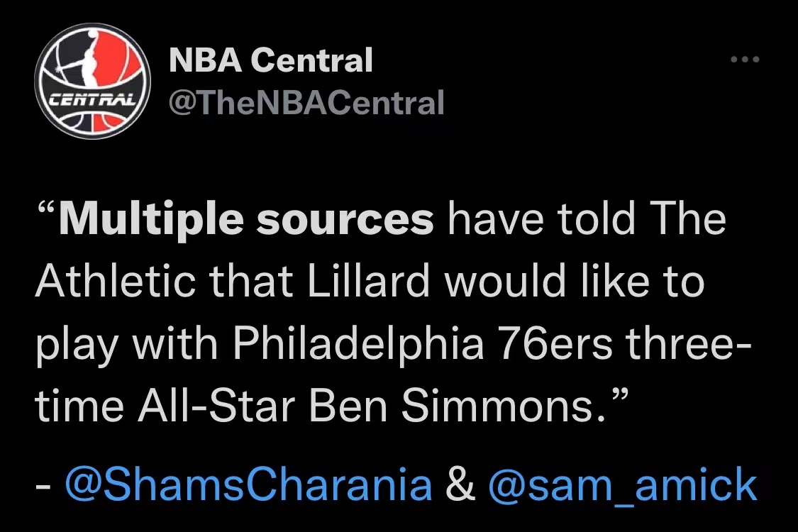This screenshot has height=532, width=798.
Task: Click the phrase "would like to"
Action: tap(575, 281)
